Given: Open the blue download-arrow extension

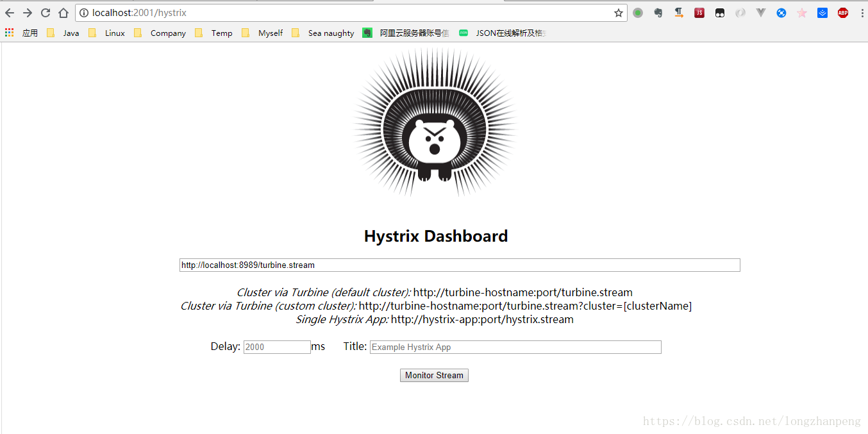Looking at the screenshot, I should coord(822,13).
